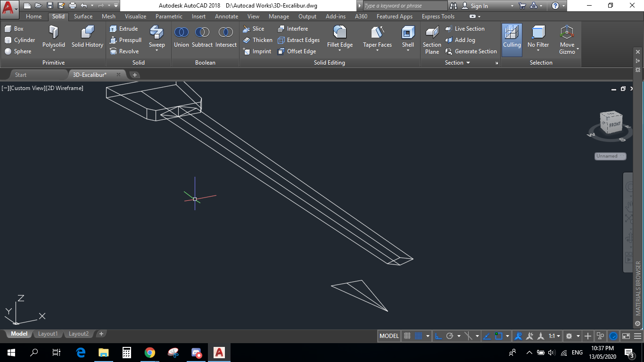
Task: Select the Box primitive tool
Action: [x=14, y=29]
